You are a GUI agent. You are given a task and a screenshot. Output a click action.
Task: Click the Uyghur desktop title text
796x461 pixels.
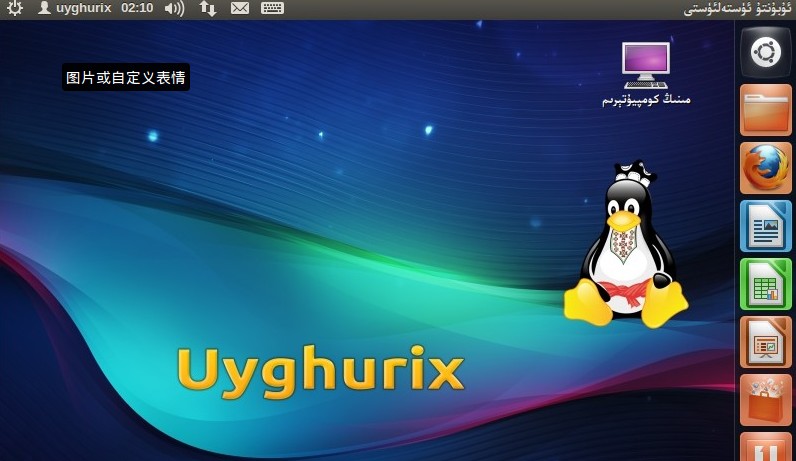click(737, 9)
